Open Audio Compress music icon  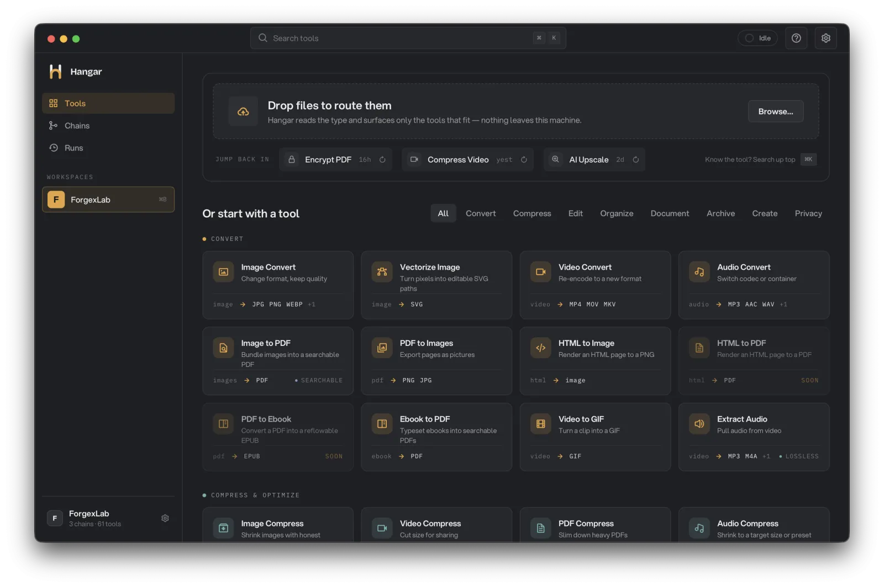pyautogui.click(x=699, y=528)
